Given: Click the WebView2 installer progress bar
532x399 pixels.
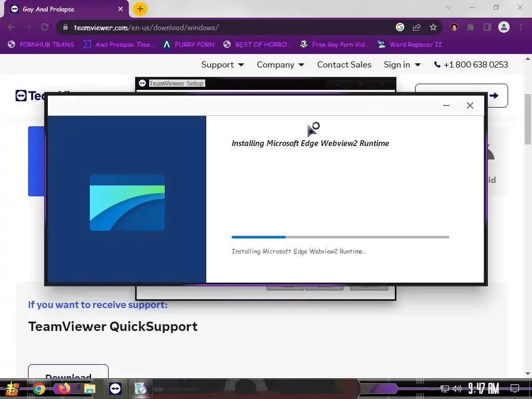Looking at the screenshot, I should click(x=340, y=237).
